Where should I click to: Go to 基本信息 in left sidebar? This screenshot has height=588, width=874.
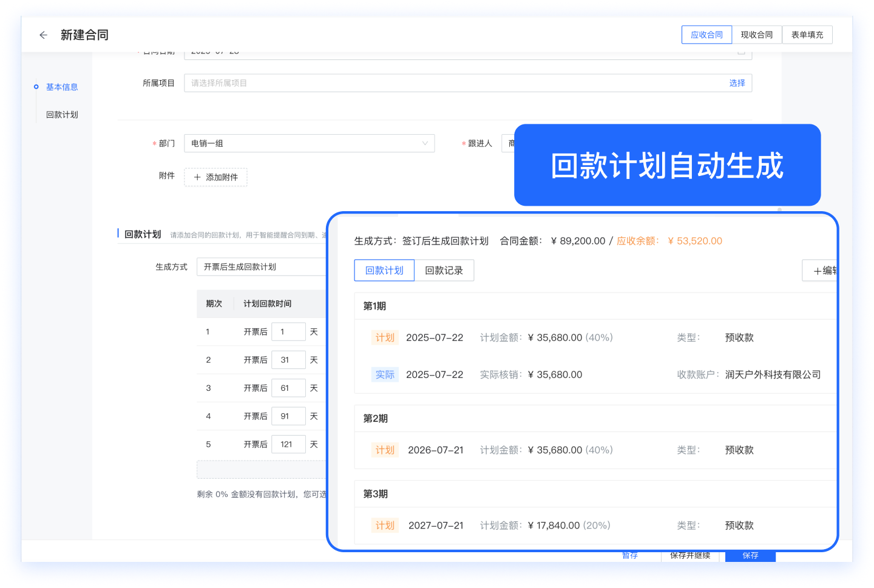point(62,87)
